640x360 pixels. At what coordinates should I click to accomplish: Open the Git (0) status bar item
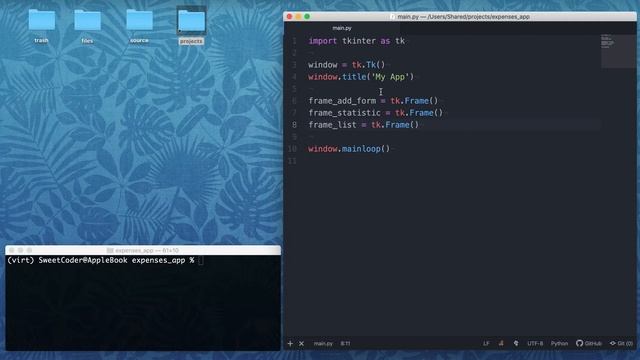[621, 343]
